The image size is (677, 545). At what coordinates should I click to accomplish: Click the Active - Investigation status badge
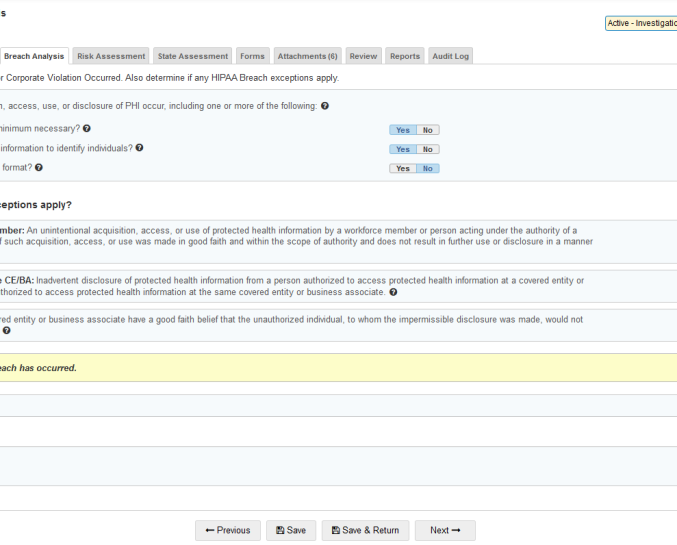pyautogui.click(x=641, y=23)
